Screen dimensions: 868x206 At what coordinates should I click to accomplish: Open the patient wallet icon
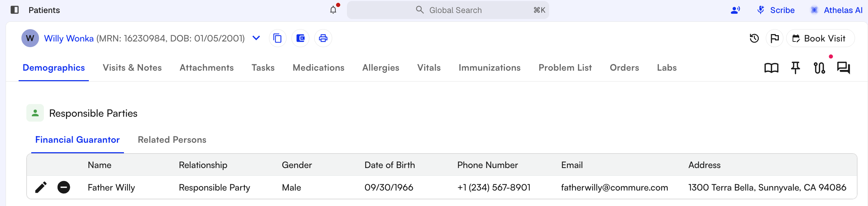tap(301, 38)
